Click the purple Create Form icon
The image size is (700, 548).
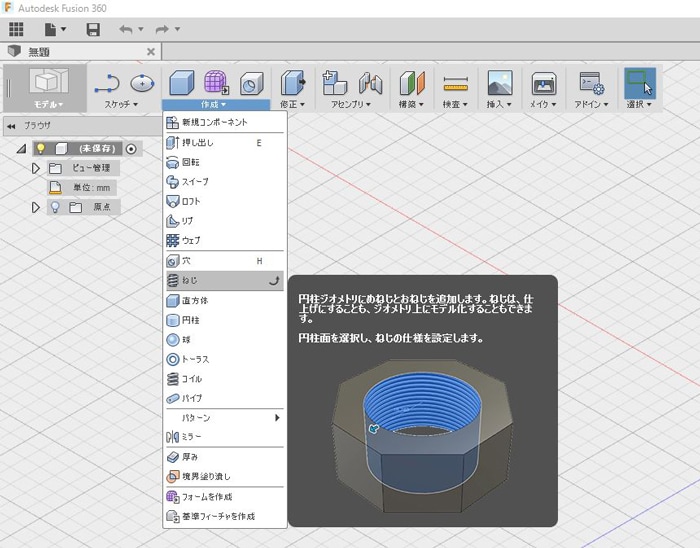tap(216, 83)
